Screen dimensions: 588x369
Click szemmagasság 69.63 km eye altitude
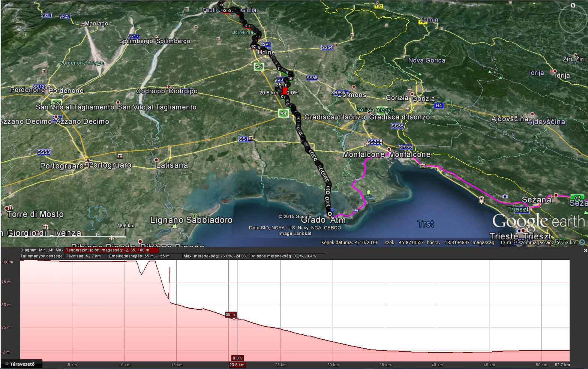click(547, 243)
